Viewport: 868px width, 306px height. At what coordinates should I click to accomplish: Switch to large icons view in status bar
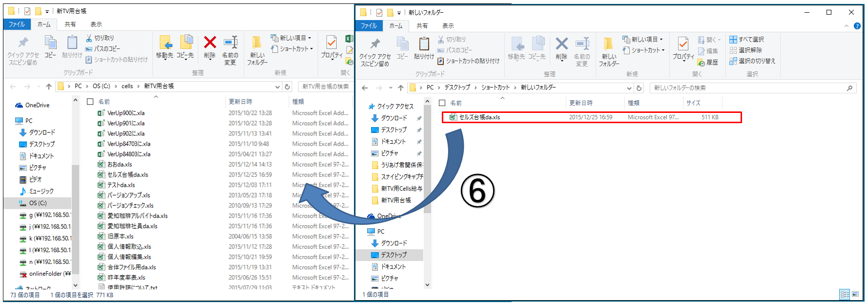click(x=855, y=294)
